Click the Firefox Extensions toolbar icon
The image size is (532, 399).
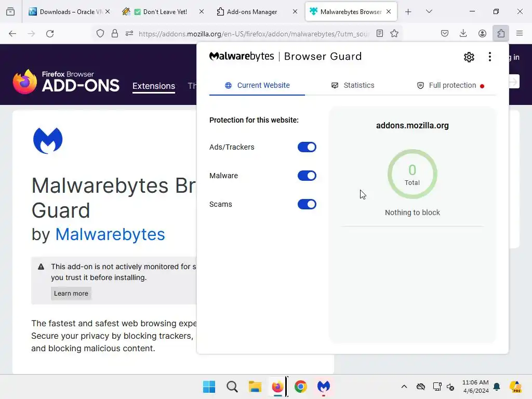501,33
